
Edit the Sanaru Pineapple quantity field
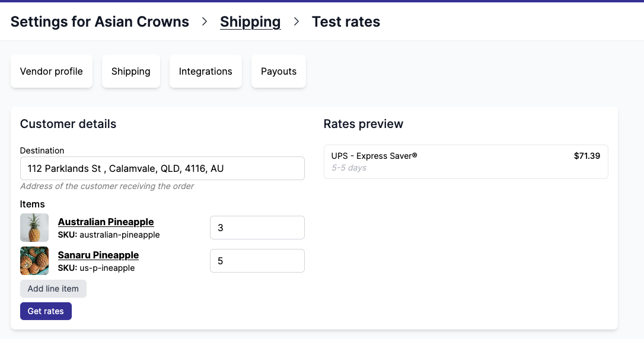[257, 261]
